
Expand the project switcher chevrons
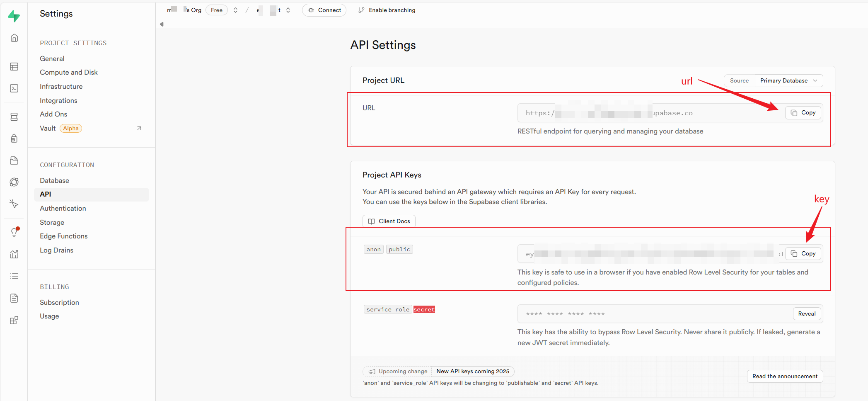click(288, 10)
